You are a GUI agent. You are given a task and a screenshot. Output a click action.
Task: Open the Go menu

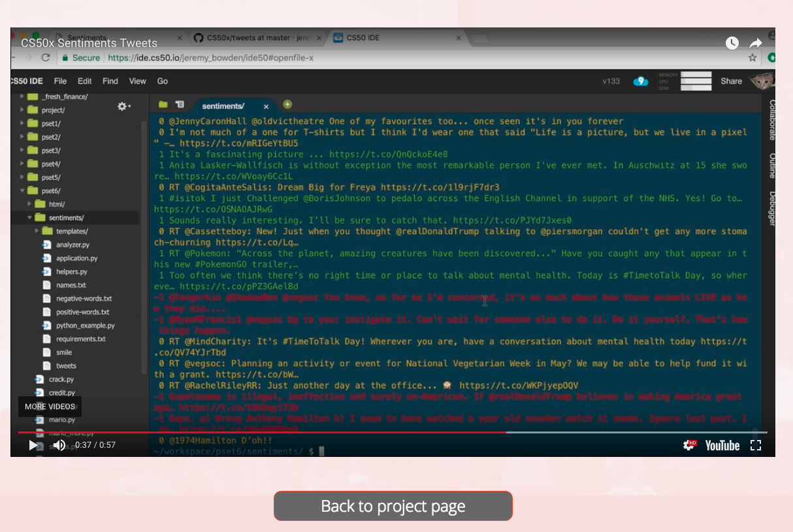pyautogui.click(x=163, y=81)
